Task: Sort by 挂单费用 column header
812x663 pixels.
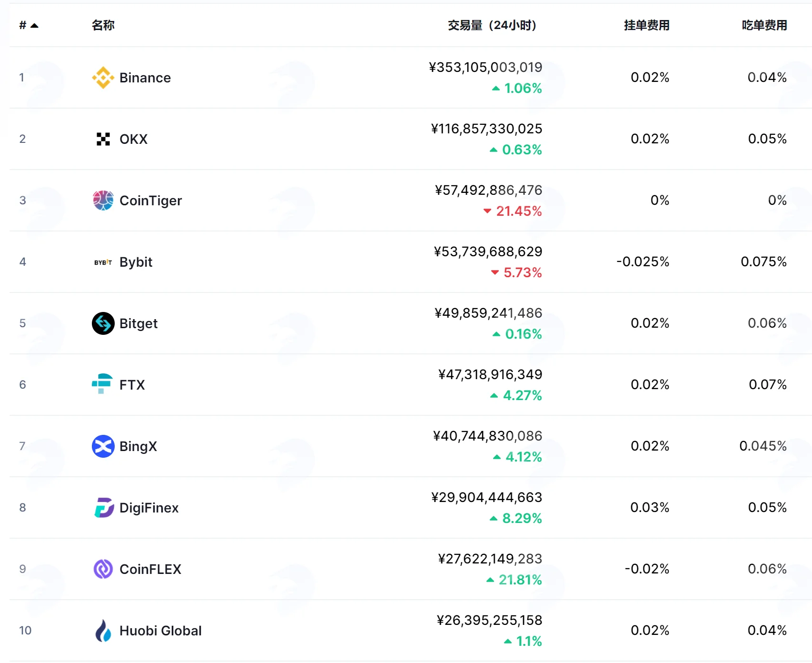Action: coord(647,25)
